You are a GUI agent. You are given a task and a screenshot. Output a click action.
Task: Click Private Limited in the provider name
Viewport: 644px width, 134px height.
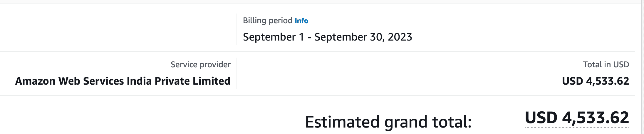pyautogui.click(x=192, y=81)
